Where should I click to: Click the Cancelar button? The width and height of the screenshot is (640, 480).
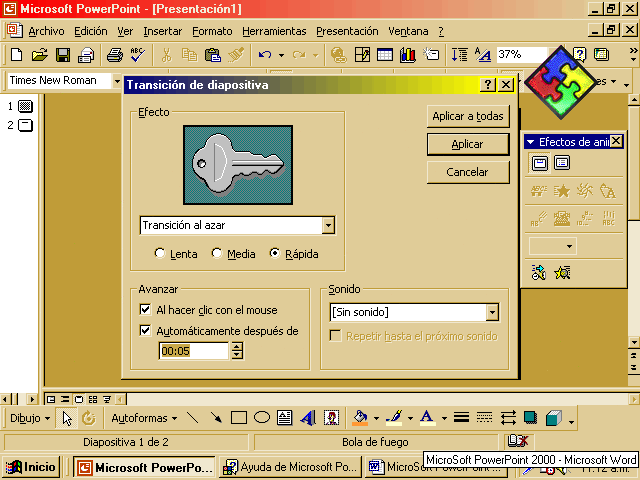tap(468, 172)
